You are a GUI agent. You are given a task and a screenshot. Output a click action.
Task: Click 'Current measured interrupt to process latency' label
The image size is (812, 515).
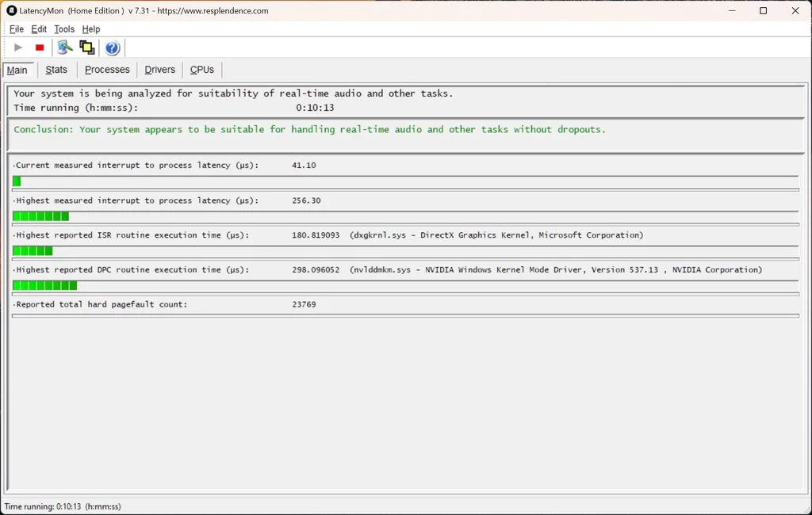tap(137, 165)
